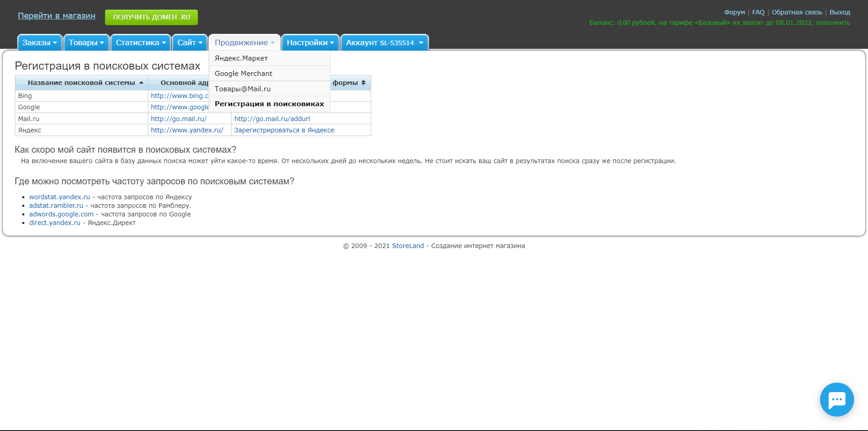This screenshot has height=431, width=868.
Task: Expand the Заказы menu
Action: point(40,42)
